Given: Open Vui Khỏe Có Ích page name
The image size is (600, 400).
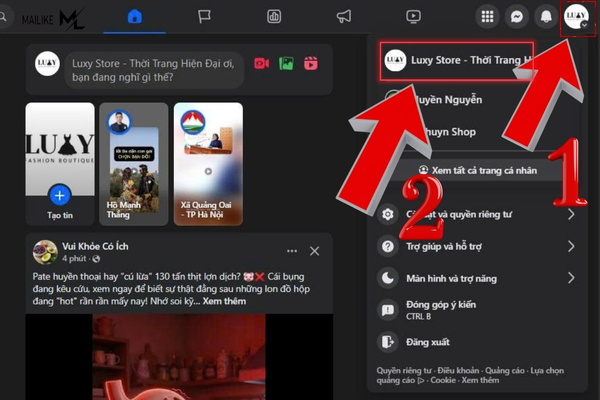Looking at the screenshot, I should coord(95,246).
